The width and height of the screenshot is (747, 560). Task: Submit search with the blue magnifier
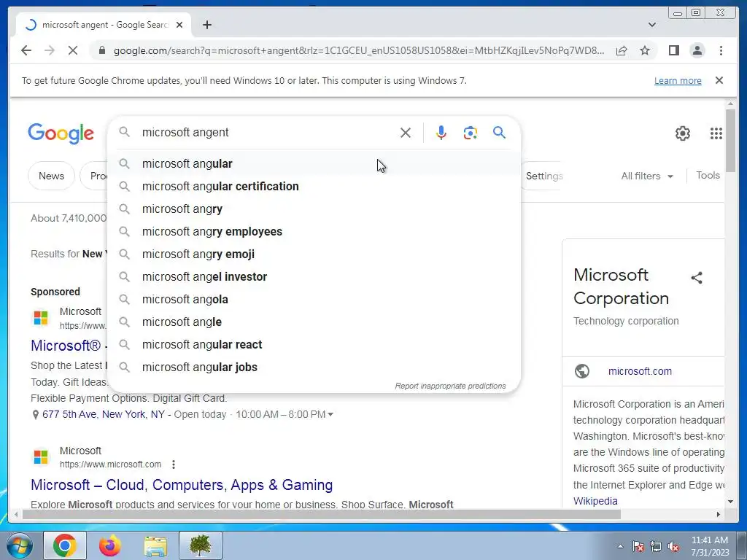pyautogui.click(x=499, y=133)
